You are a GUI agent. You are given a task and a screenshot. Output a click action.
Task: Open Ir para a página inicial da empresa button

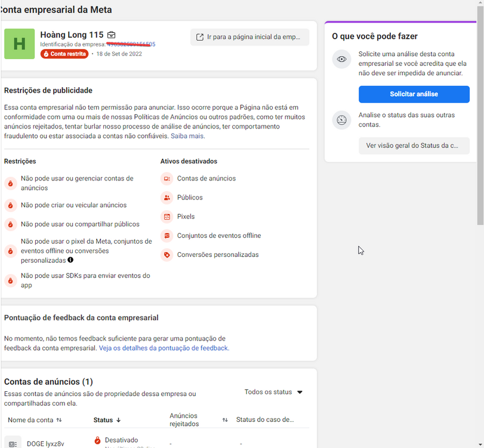click(x=249, y=37)
